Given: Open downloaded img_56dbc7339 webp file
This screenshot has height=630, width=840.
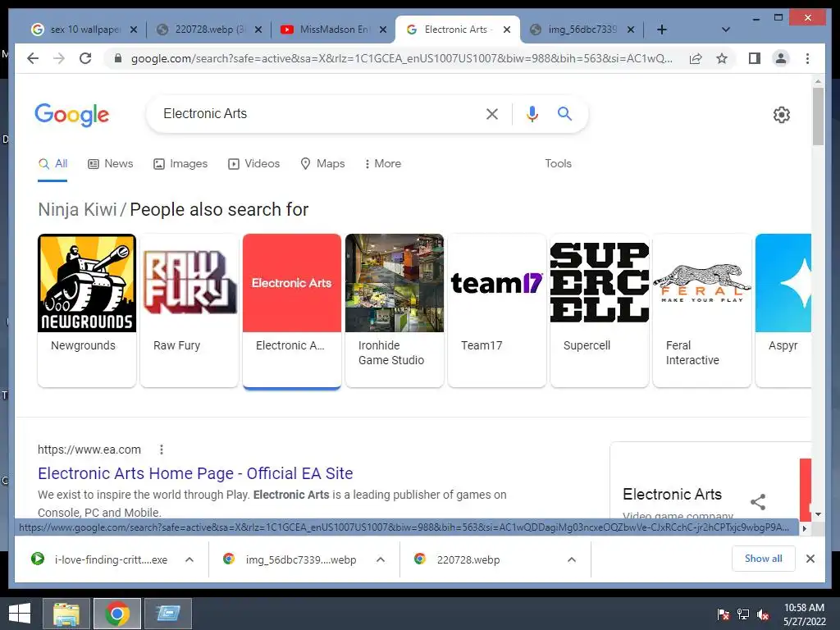Looking at the screenshot, I should [292, 559].
